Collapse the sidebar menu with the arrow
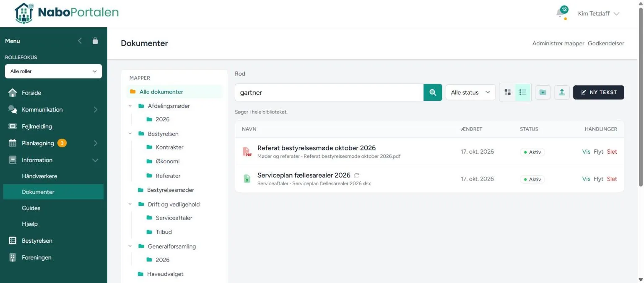Image resolution: width=644 pixels, height=283 pixels. tap(80, 41)
